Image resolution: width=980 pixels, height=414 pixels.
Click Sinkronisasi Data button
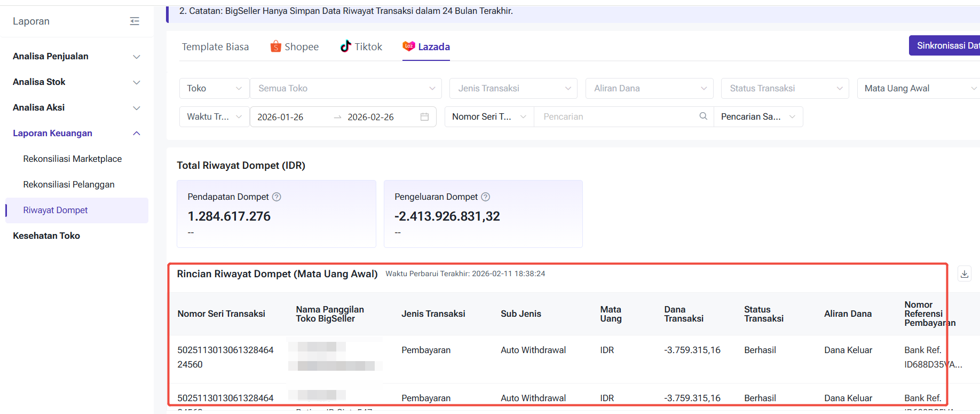[946, 46]
